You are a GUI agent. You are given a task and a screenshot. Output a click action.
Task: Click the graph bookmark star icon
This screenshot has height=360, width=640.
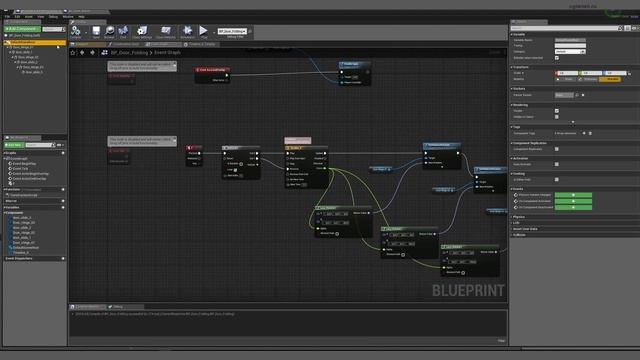pyautogui.click(x=73, y=53)
